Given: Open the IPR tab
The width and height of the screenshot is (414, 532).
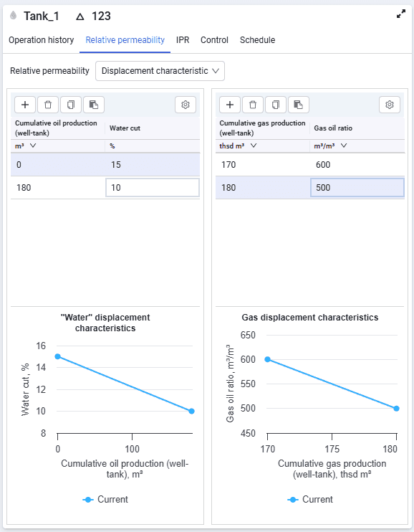Looking at the screenshot, I should (183, 40).
